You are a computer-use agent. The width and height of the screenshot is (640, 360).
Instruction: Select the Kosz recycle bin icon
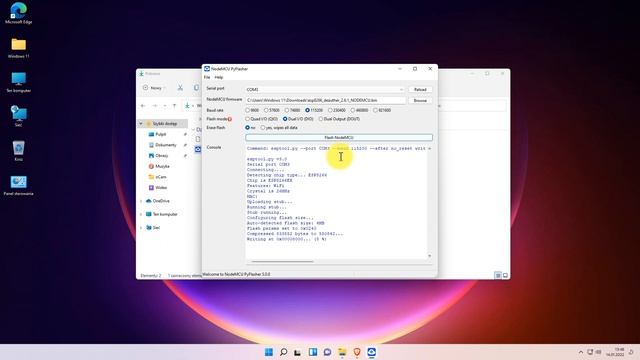tap(18, 151)
